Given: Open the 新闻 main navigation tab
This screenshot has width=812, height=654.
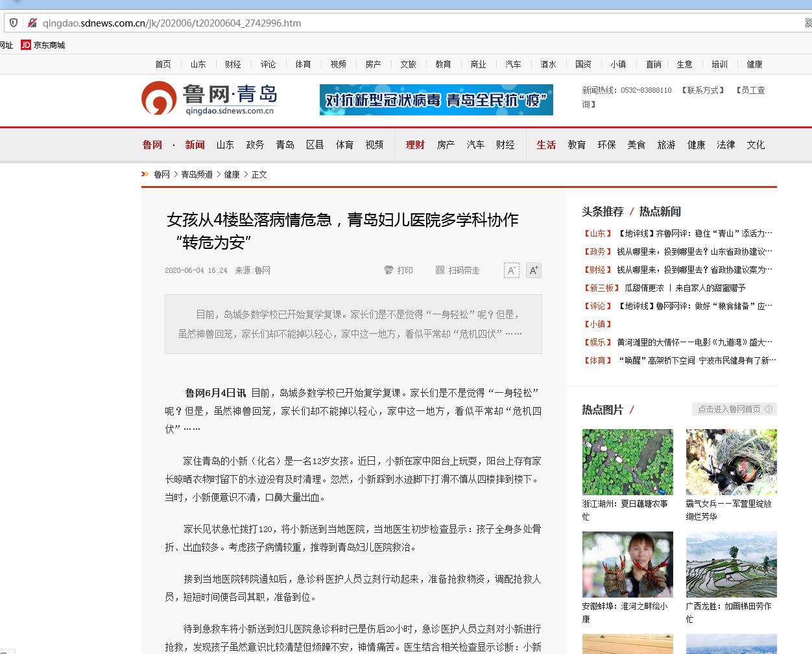Looking at the screenshot, I should [x=195, y=145].
